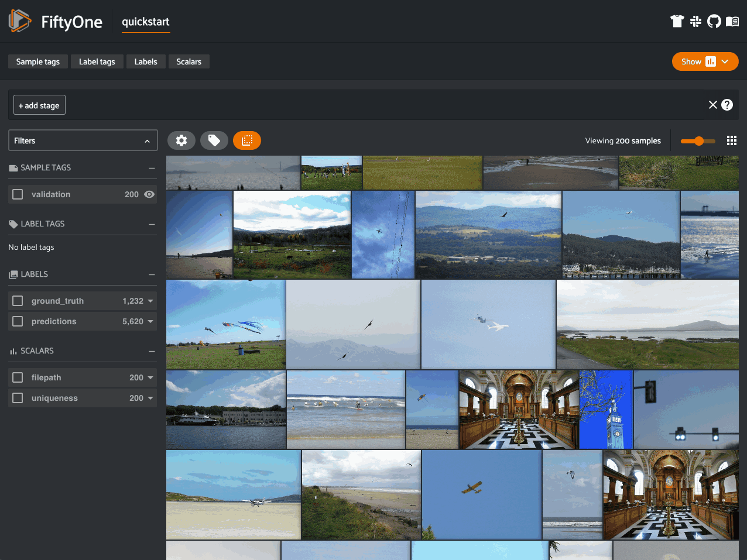Check the uniqueness scalar checkbox
Viewport: 747px width, 560px height.
18,398
